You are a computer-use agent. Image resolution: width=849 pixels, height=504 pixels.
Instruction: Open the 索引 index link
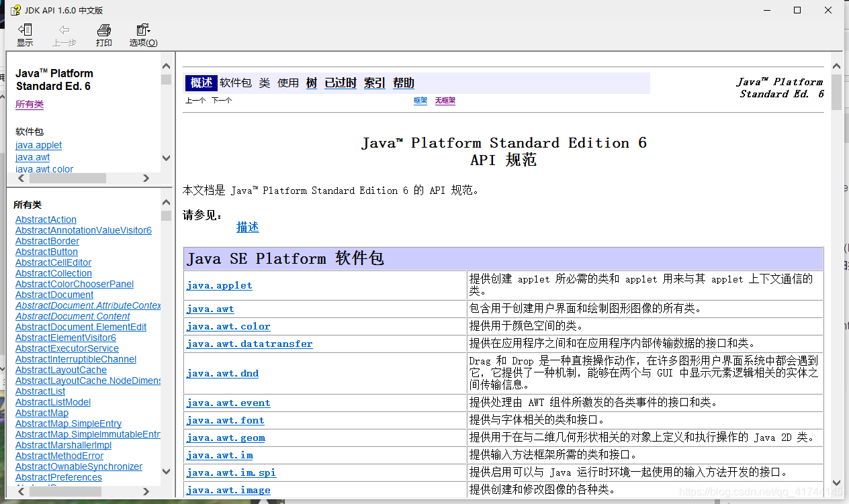375,83
